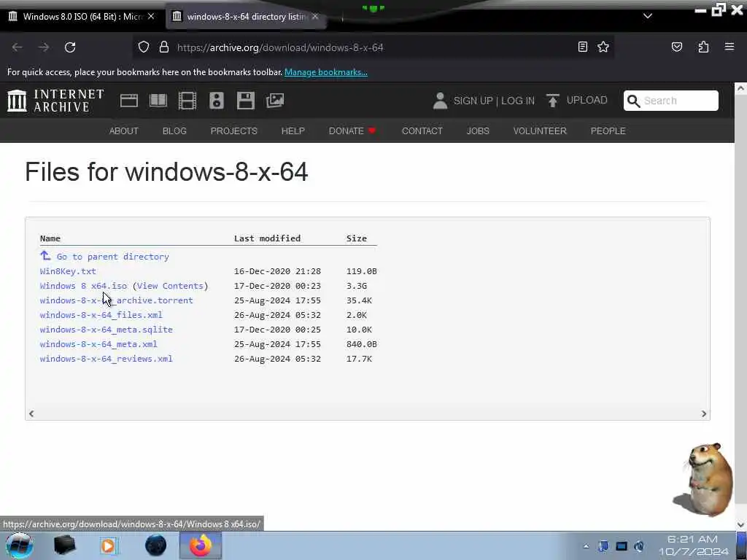Click the Firefox taskbar icon

pyautogui.click(x=201, y=545)
